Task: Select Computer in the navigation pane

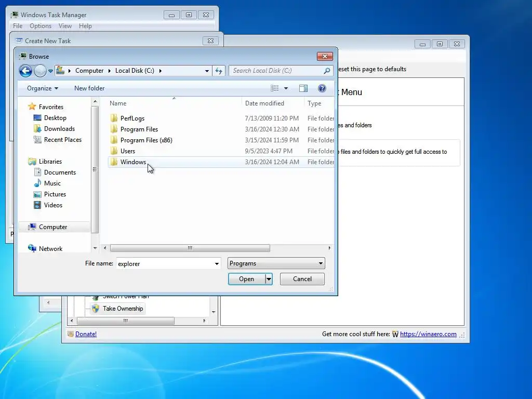Action: [x=53, y=227]
